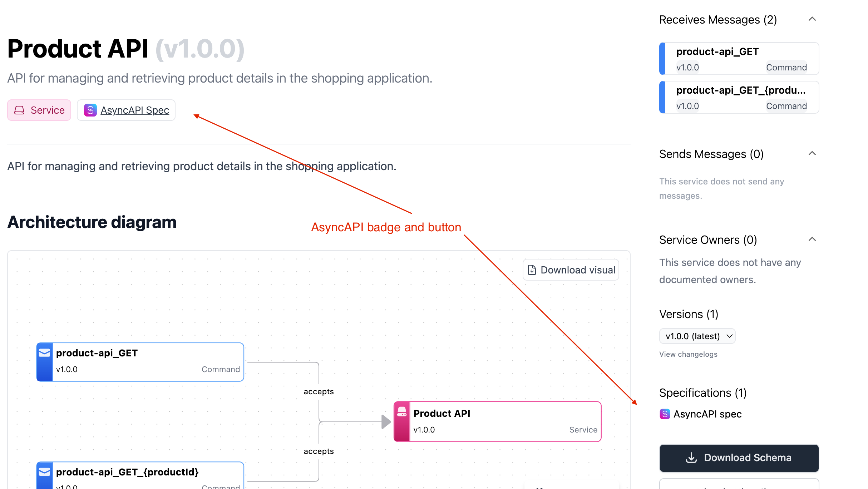Open the AsyncAPI Spec link
868x489 pixels.
(135, 110)
